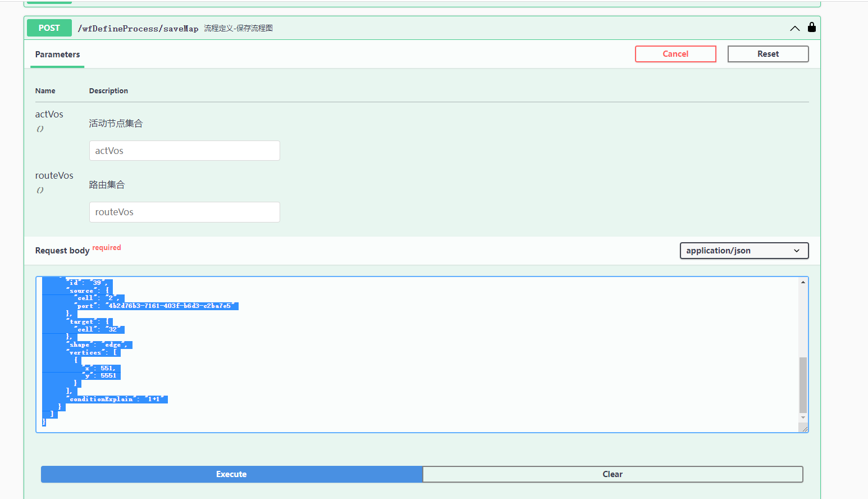Click the routeVos parameter name label

54,175
